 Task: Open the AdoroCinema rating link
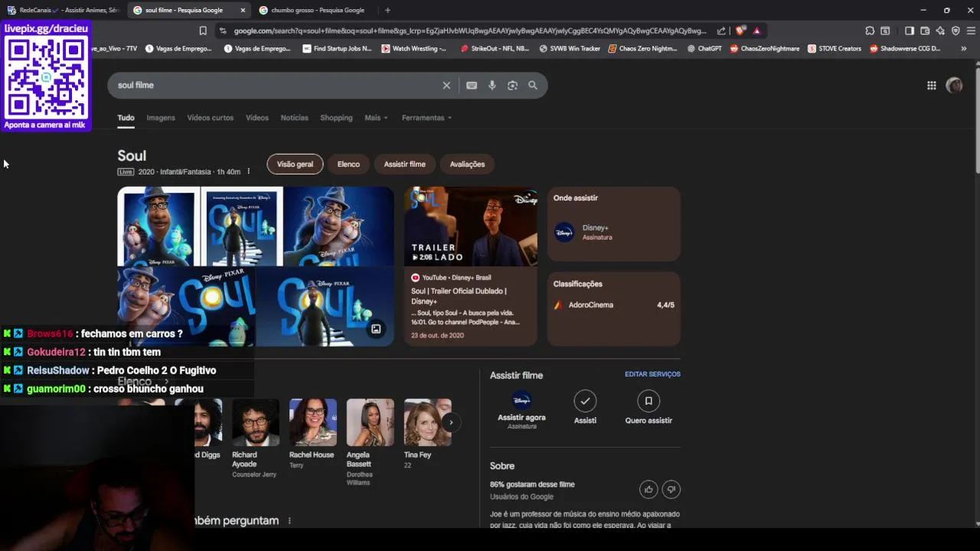[x=613, y=305]
